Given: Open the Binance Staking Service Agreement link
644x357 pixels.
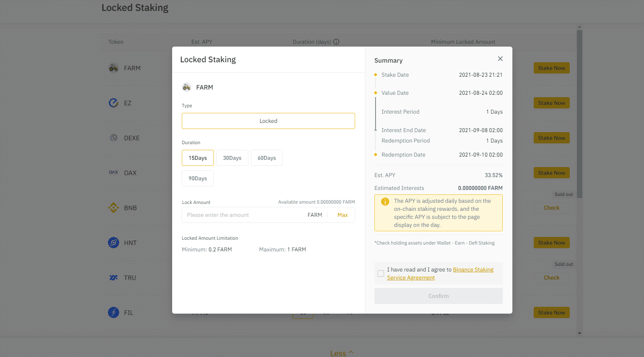Looking at the screenshot, I should [x=473, y=269].
